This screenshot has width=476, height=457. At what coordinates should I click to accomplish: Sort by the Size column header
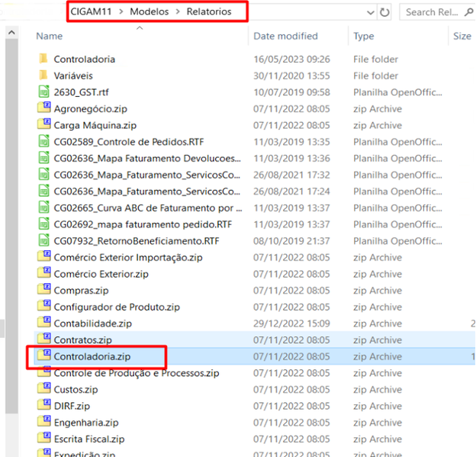point(462,36)
